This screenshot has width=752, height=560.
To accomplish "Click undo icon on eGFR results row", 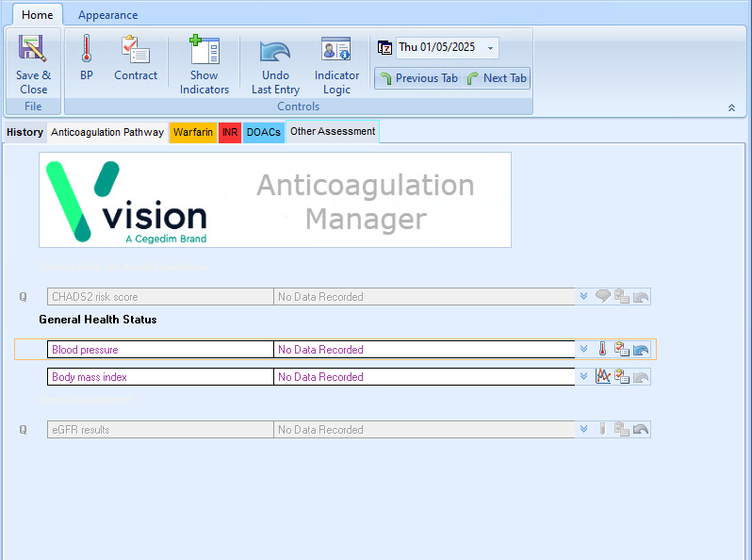I will coord(641,430).
